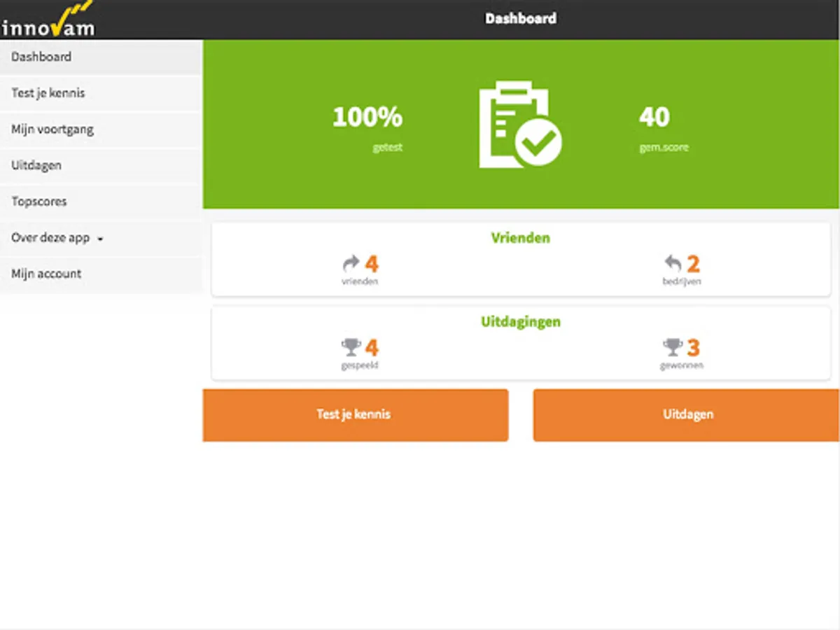Click the gem.score label
This screenshot has width=840, height=630.
[x=664, y=148]
